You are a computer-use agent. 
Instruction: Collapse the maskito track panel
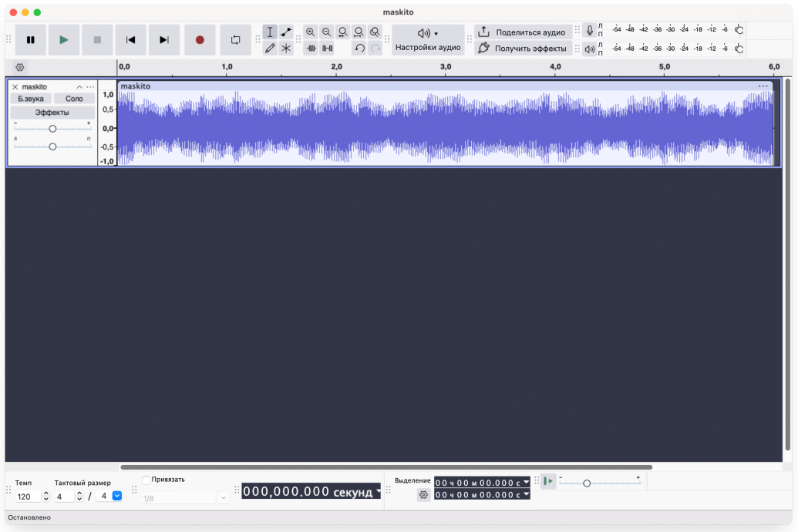click(79, 87)
